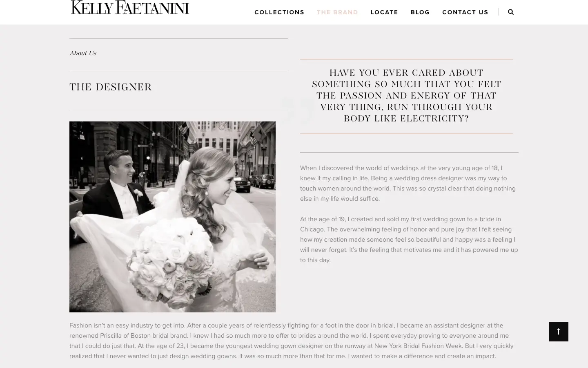Click the faint quotation mark graphic
Image resolution: width=588 pixels, height=368 pixels.
[298, 111]
